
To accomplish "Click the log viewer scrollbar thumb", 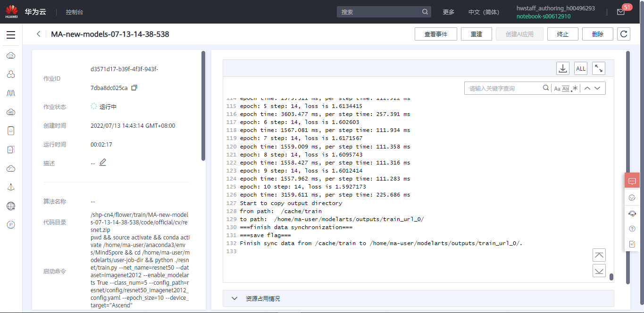I will tap(611, 277).
